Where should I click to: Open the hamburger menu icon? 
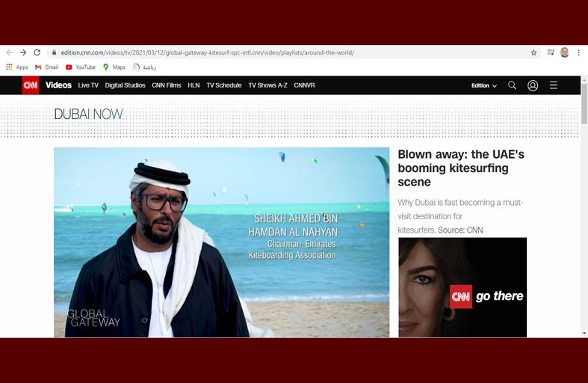(x=554, y=85)
